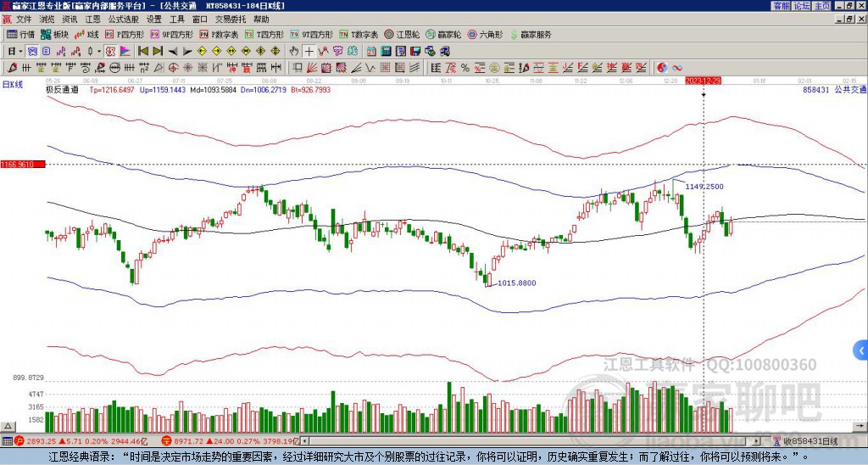The width and height of the screenshot is (868, 465).
Task: Click the 1149.2500 high price annotation
Action: point(704,187)
